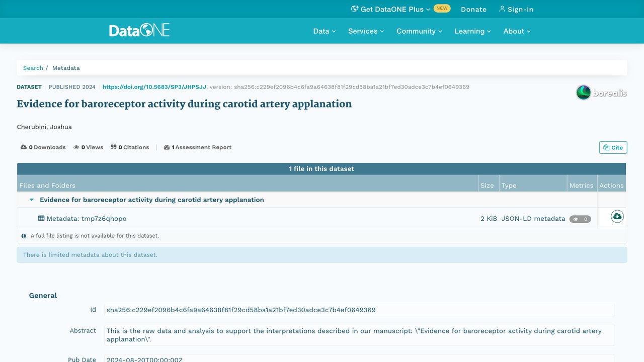This screenshot has height=362, width=644.
Task: Expand the Community menu
Action: click(419, 31)
